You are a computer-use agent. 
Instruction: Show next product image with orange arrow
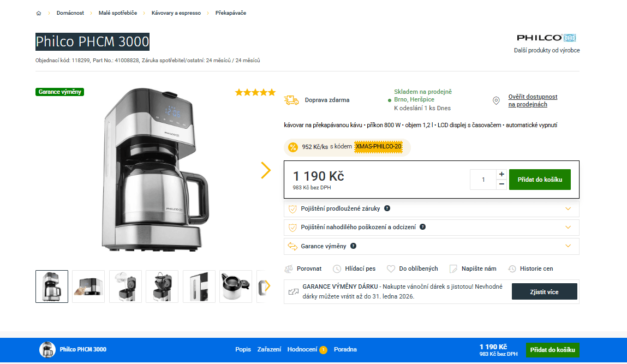tap(266, 170)
